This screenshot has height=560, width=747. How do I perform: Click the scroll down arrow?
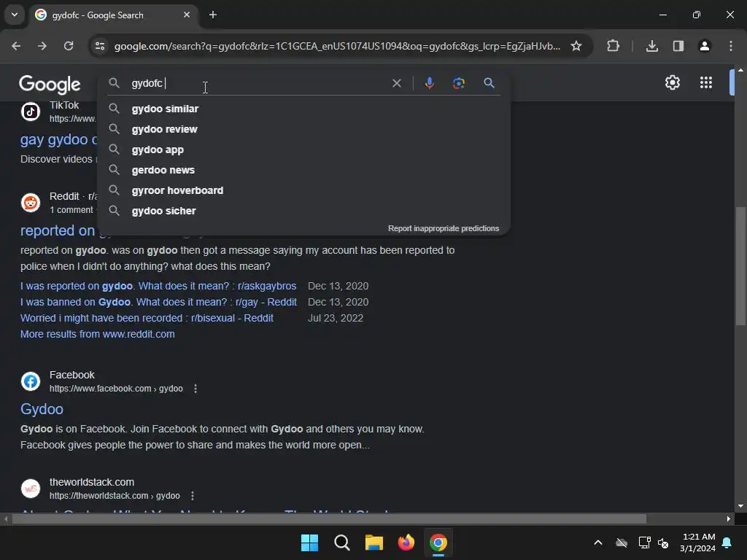coord(740,506)
